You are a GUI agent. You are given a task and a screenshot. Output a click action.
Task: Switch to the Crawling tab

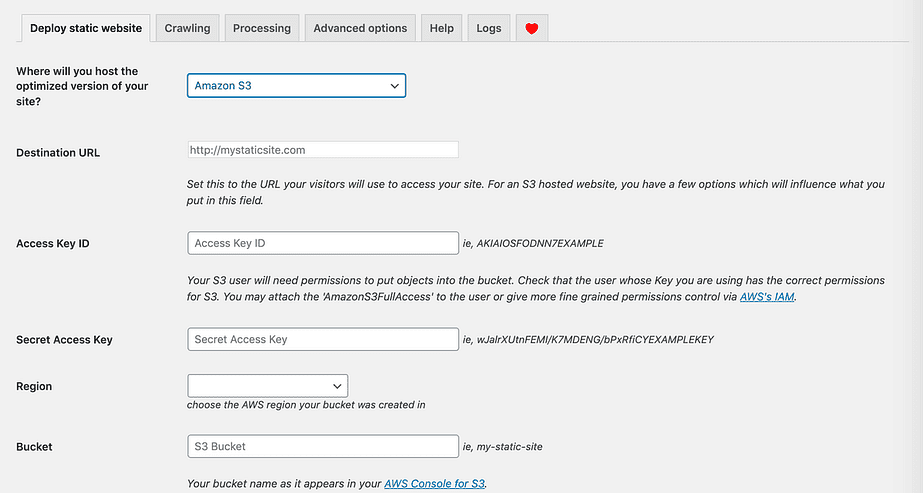(187, 29)
